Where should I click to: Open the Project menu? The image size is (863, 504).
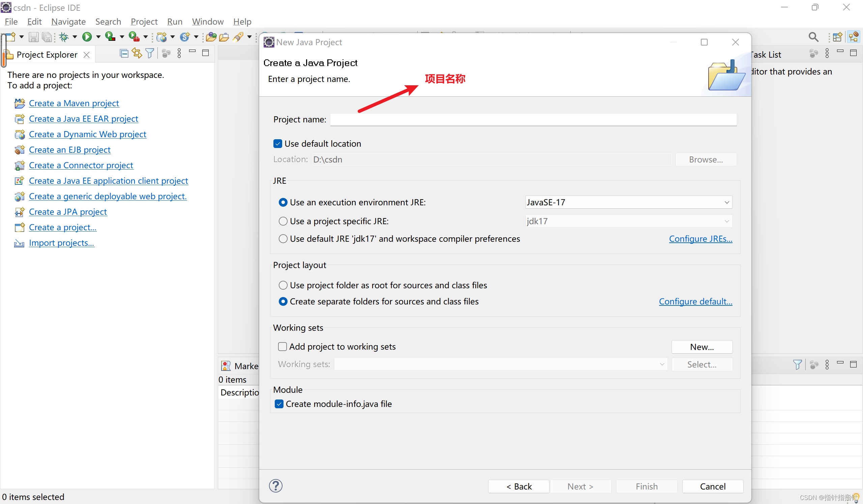pos(144,22)
